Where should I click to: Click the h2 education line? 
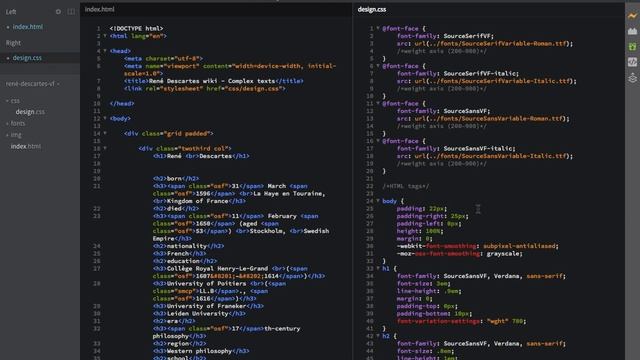[x=185, y=261]
